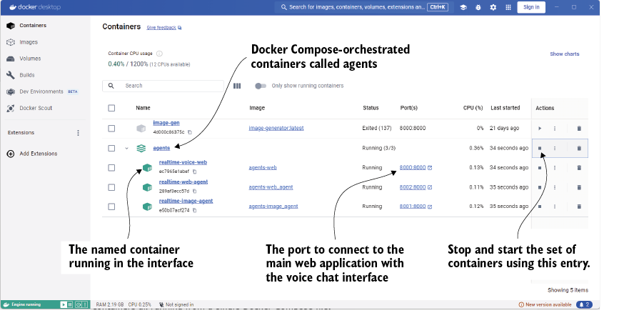Stop the realtime-web-agent container
This screenshot has width=644, height=313.
[540, 187]
